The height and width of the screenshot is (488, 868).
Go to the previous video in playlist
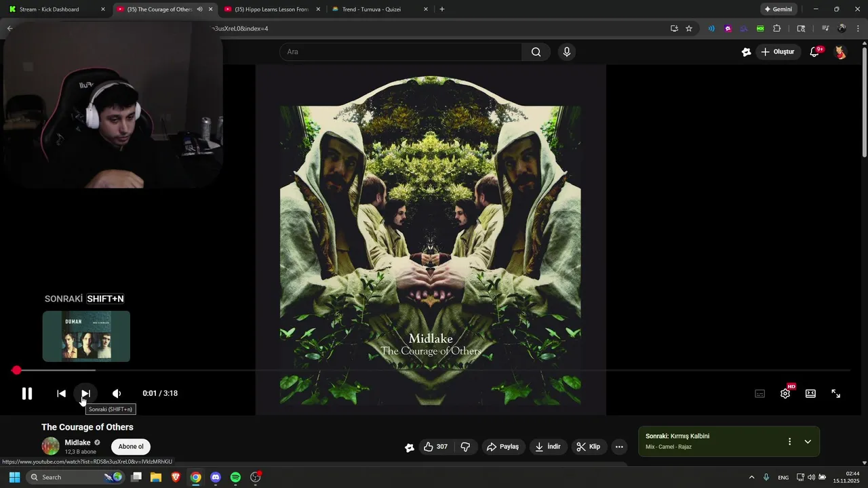61,393
